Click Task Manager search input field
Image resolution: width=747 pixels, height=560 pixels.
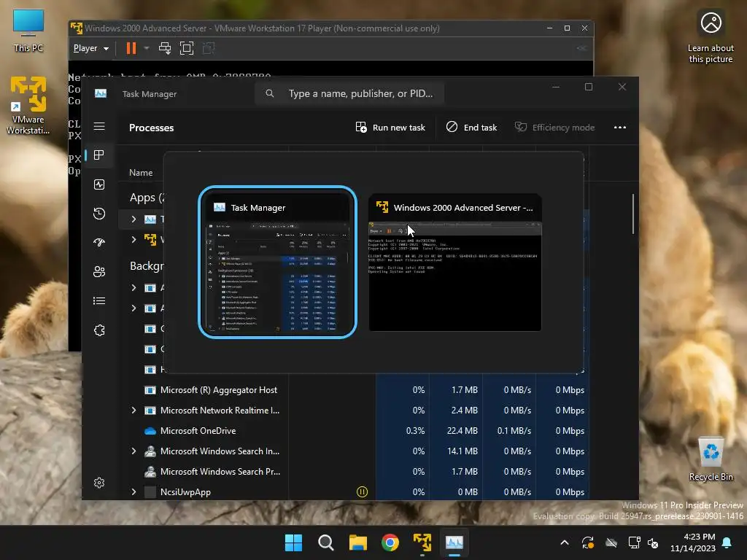(x=349, y=93)
